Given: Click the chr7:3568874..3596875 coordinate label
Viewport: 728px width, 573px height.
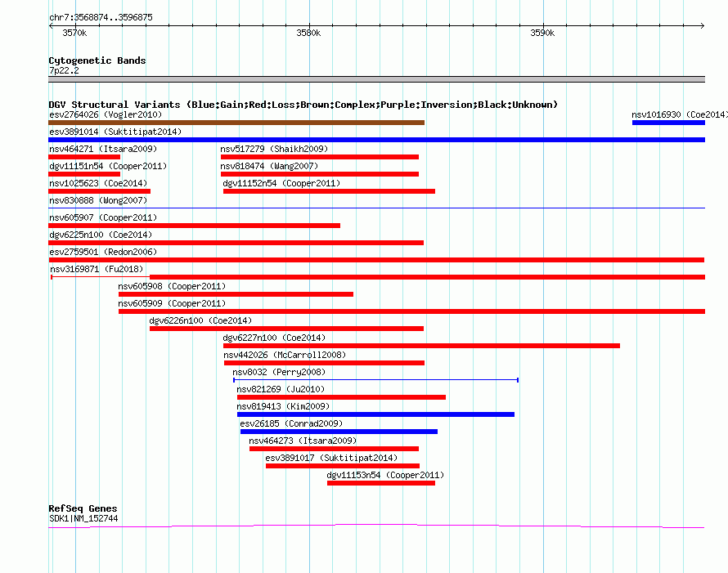Looking at the screenshot, I should click(x=101, y=17).
